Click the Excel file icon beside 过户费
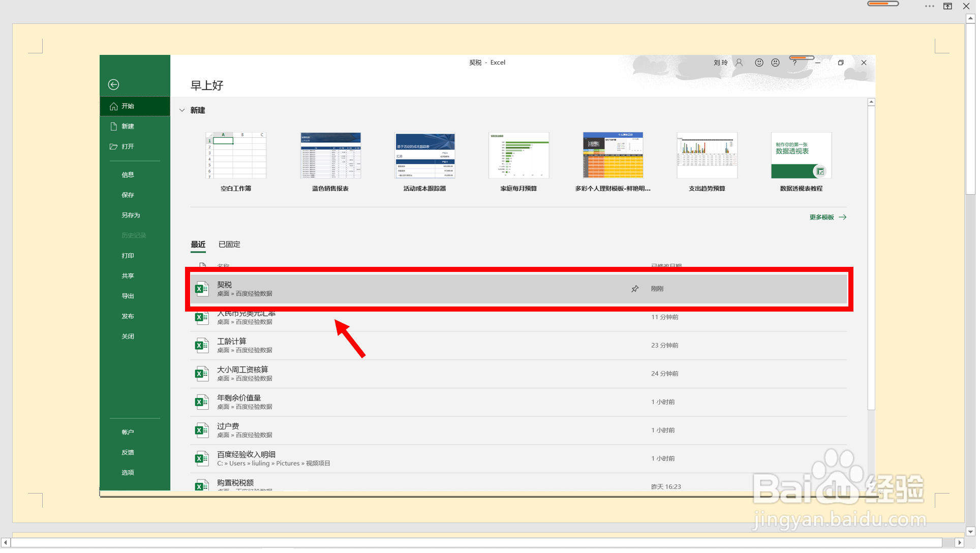Screen dimensions: 980x553 (x=203, y=433)
